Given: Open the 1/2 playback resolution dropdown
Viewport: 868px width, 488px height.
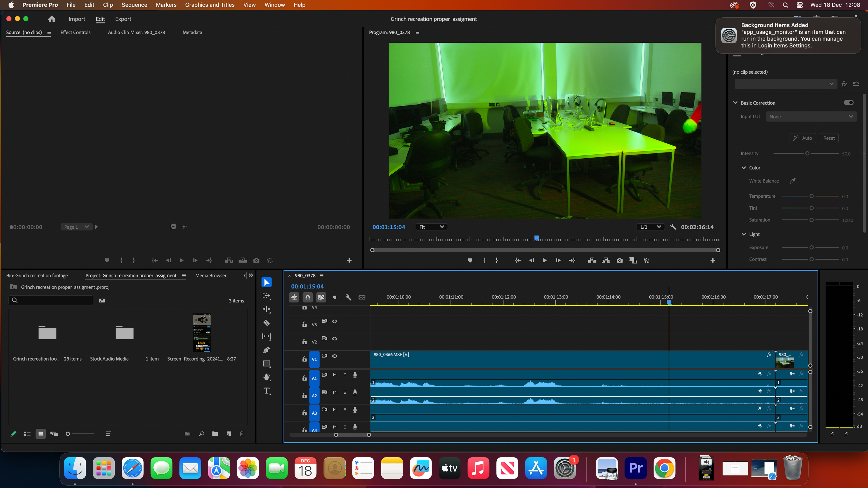Looking at the screenshot, I should pos(650,227).
